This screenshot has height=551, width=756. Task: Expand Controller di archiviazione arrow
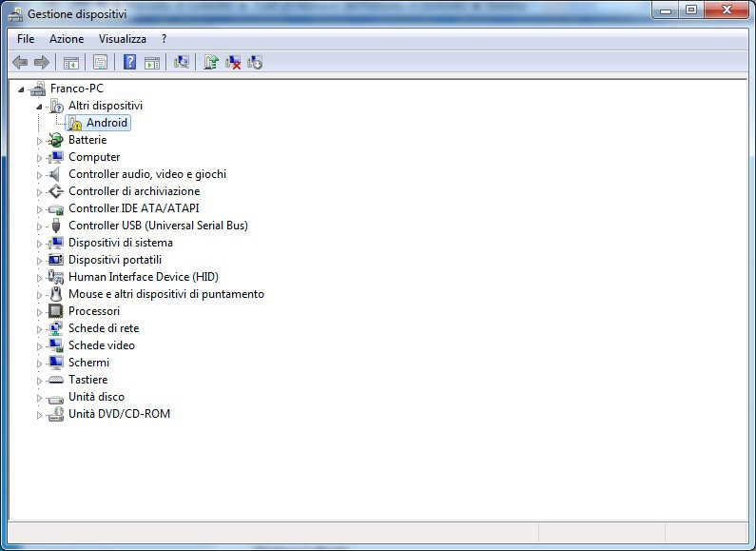[39, 192]
